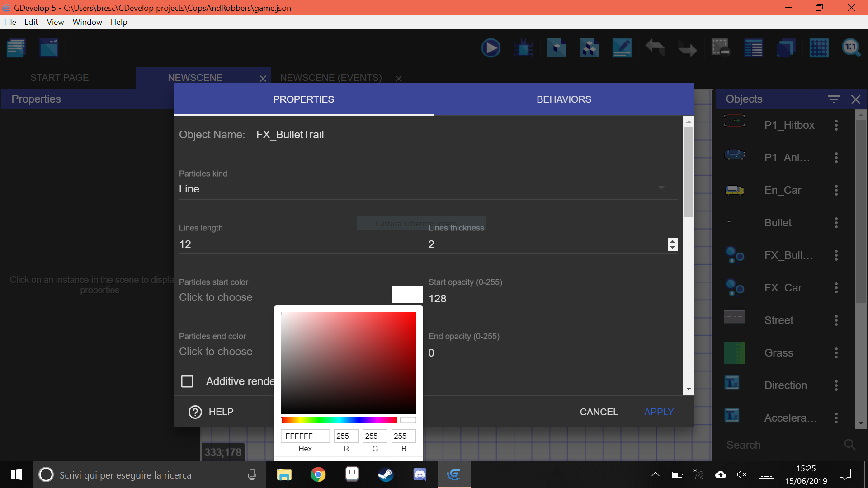Apply the particle emitter changes
Screen dimensions: 868x488
click(659, 412)
